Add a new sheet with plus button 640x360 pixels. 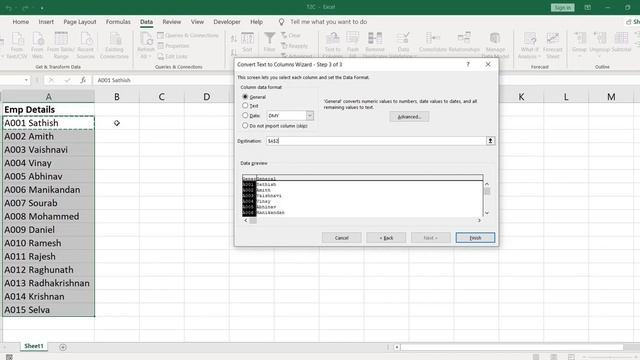click(x=63, y=347)
